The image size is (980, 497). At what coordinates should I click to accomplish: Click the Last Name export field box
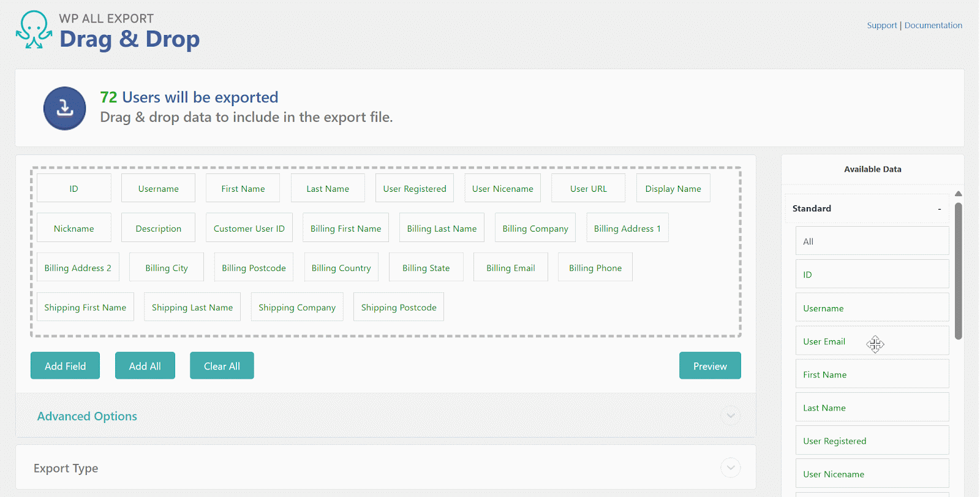328,188
